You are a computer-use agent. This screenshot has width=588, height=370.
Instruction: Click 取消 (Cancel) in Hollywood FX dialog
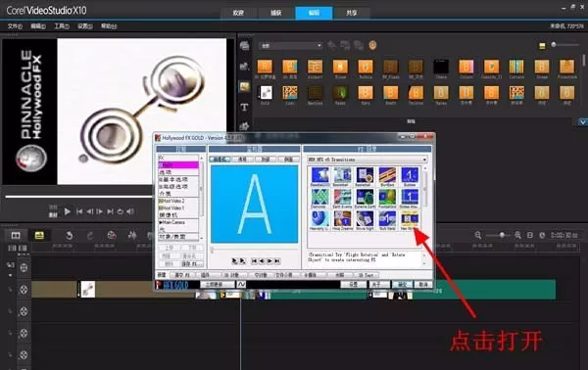tap(423, 285)
